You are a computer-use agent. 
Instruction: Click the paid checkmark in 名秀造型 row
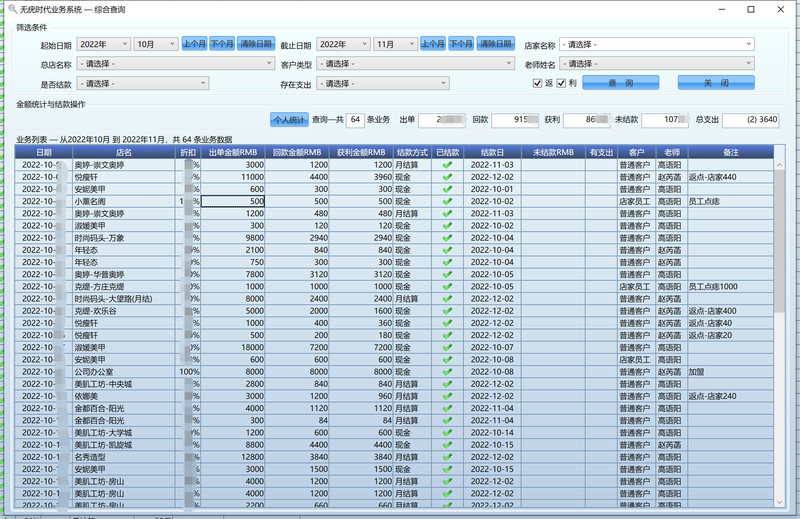click(447, 457)
